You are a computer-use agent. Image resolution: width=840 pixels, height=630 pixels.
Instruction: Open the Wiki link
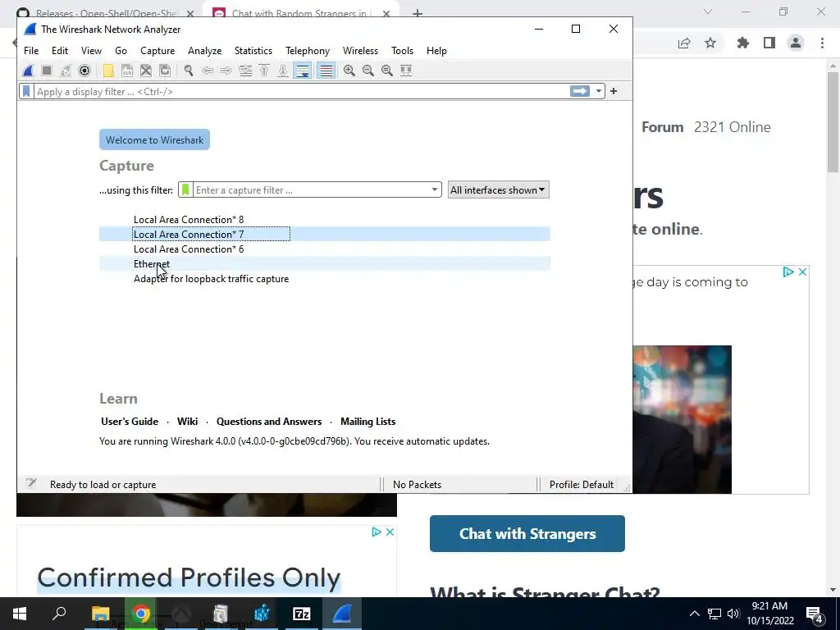(188, 422)
